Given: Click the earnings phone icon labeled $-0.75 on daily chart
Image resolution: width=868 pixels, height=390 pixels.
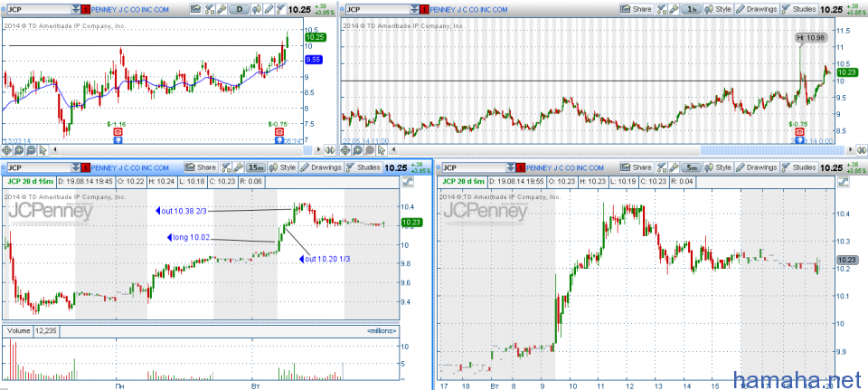Looking at the screenshot, I should 279,132.
